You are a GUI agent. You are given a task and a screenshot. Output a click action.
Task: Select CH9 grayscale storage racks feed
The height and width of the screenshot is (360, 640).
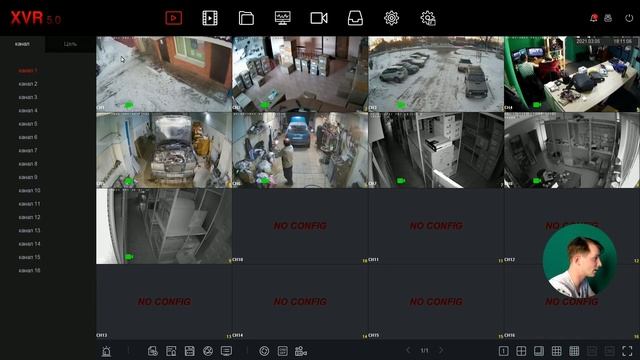[164, 226]
